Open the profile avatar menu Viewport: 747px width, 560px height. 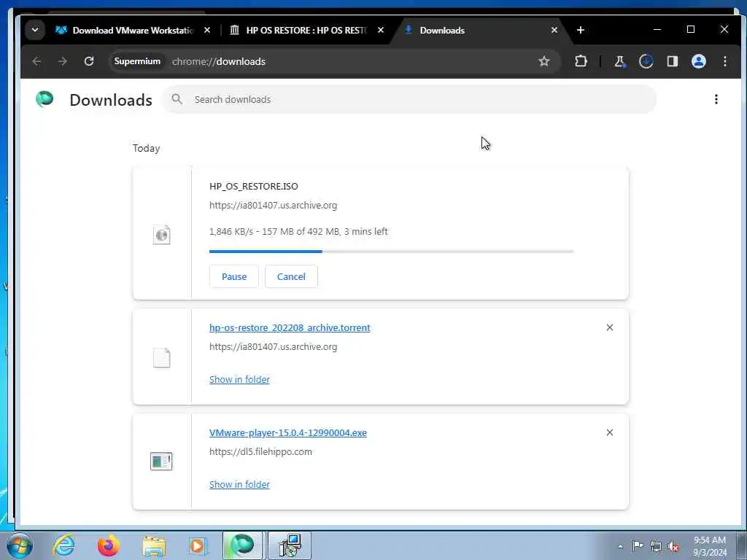pos(698,61)
